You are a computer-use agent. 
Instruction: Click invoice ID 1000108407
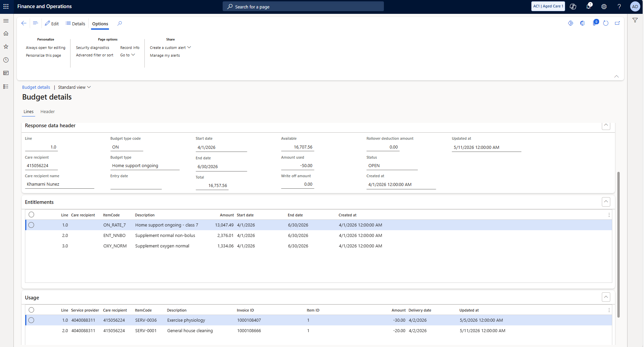(x=249, y=320)
